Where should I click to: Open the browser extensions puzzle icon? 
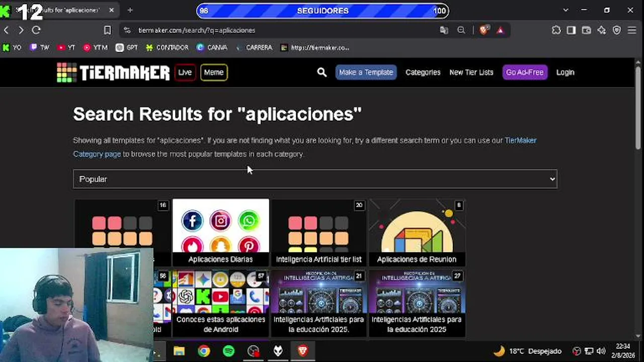pyautogui.click(x=556, y=30)
